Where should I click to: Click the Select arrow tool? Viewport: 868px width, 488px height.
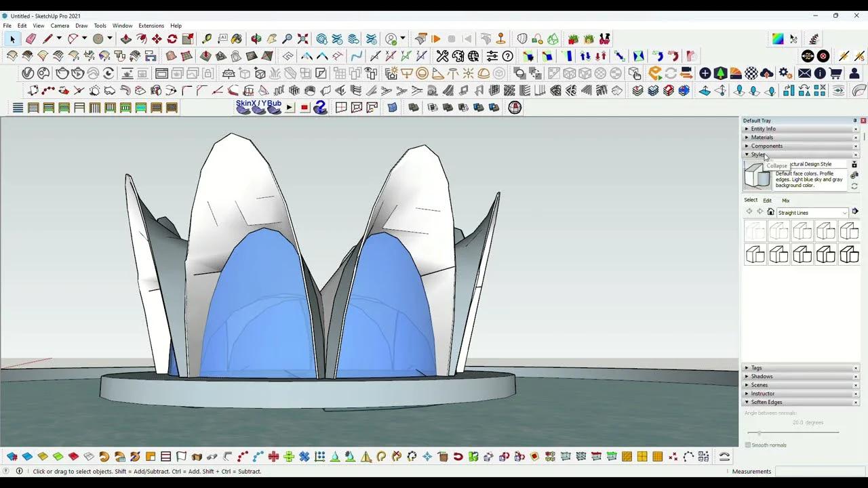tap(12, 39)
